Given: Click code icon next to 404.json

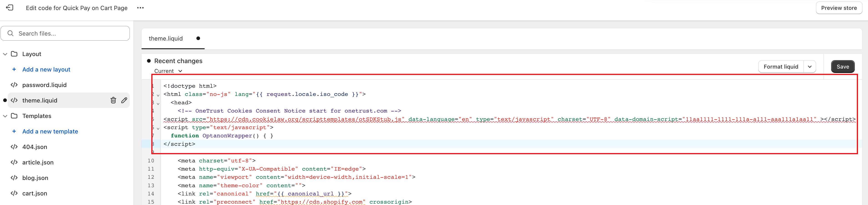Looking at the screenshot, I should (14, 147).
